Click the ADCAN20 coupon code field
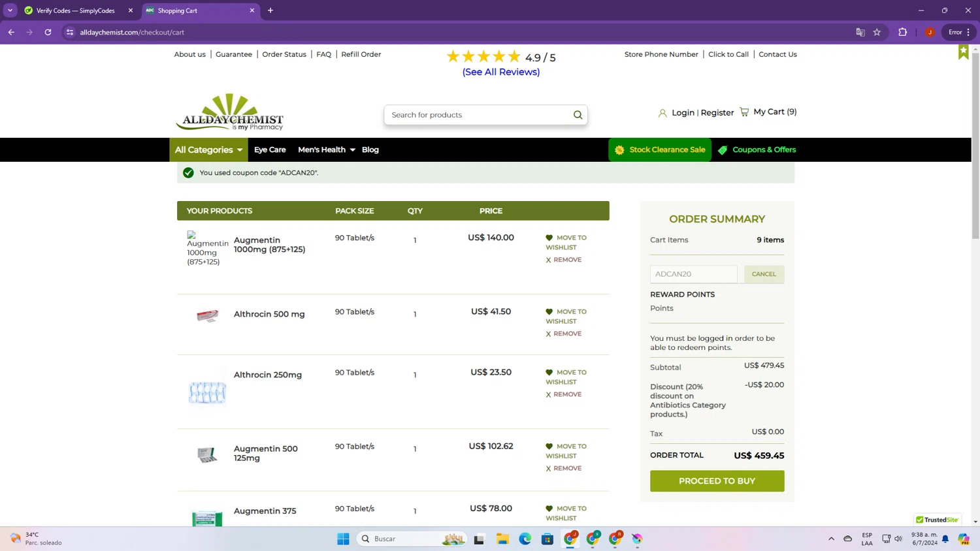This screenshot has width=980, height=551. (693, 274)
